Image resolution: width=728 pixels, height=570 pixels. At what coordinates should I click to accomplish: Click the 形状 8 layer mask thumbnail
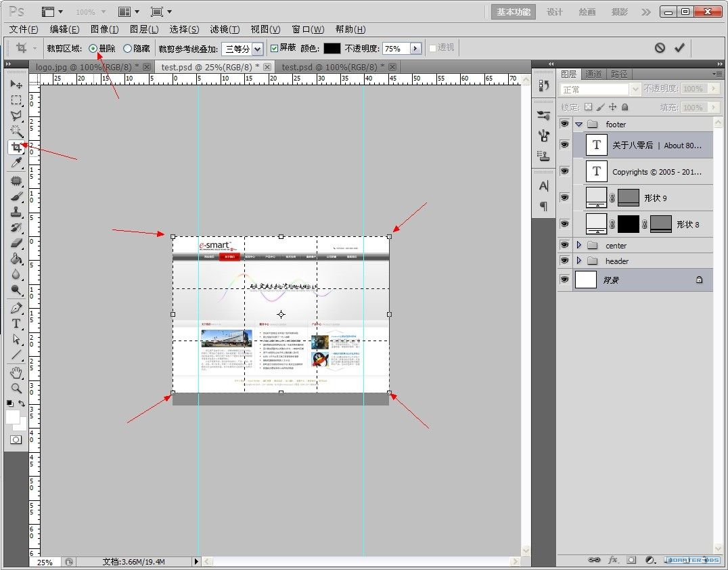628,224
